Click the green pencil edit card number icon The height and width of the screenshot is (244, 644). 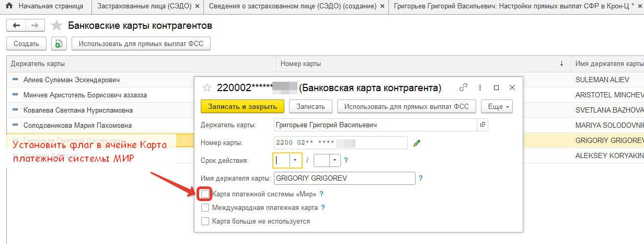coord(417,143)
